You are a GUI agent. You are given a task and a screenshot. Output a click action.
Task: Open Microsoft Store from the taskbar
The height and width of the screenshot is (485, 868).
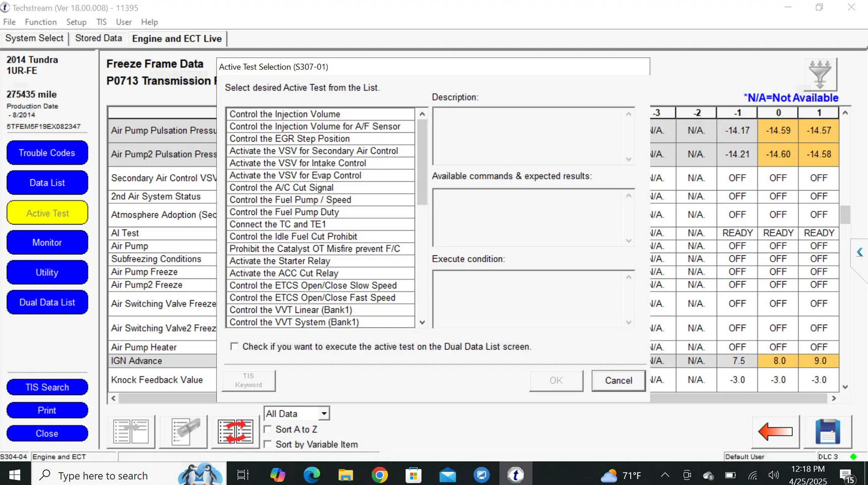click(x=414, y=475)
